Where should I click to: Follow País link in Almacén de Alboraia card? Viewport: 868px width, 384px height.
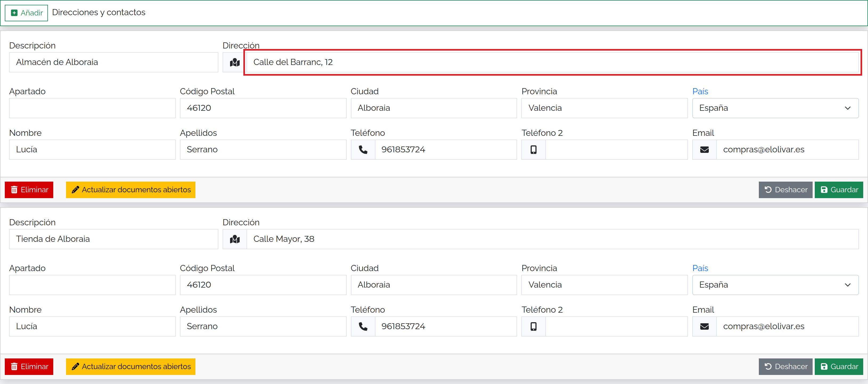point(700,91)
